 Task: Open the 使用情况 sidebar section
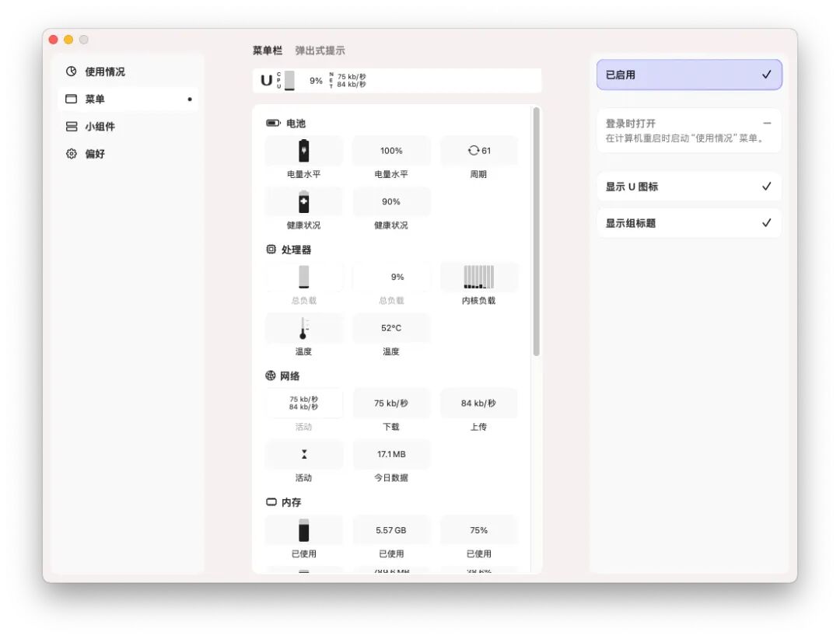point(128,72)
